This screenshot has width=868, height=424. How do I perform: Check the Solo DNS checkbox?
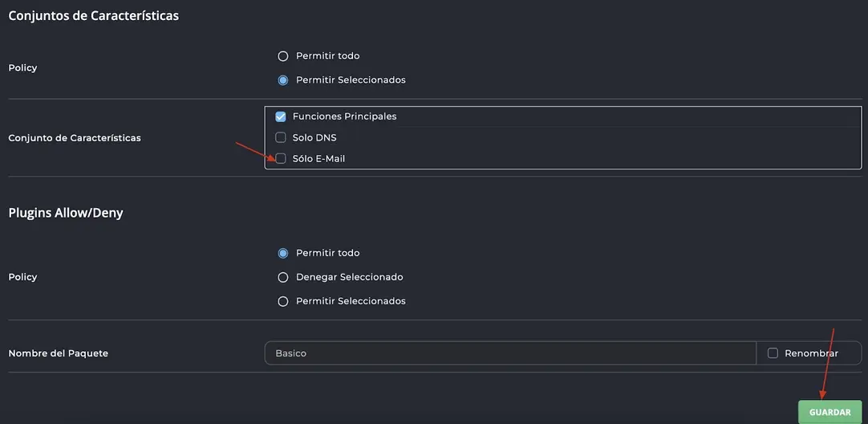pyautogui.click(x=281, y=137)
